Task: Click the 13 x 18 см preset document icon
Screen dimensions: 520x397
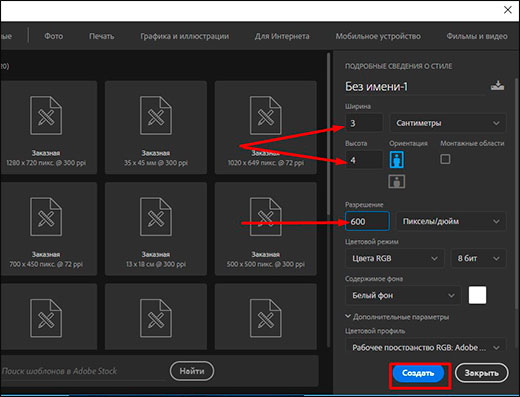Action: (156, 217)
